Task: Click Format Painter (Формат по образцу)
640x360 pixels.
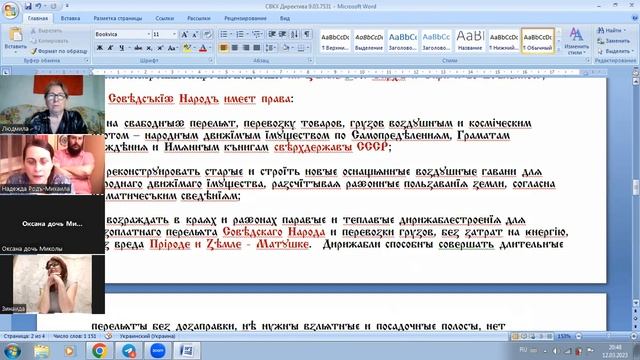Action: tap(59, 51)
